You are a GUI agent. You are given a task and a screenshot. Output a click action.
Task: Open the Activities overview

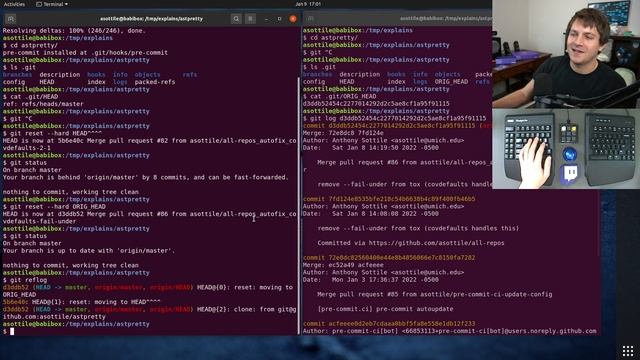click(x=14, y=4)
